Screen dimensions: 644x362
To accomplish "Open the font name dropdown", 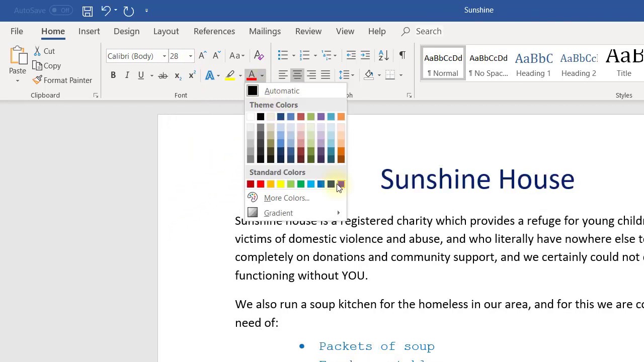I will tap(164, 56).
